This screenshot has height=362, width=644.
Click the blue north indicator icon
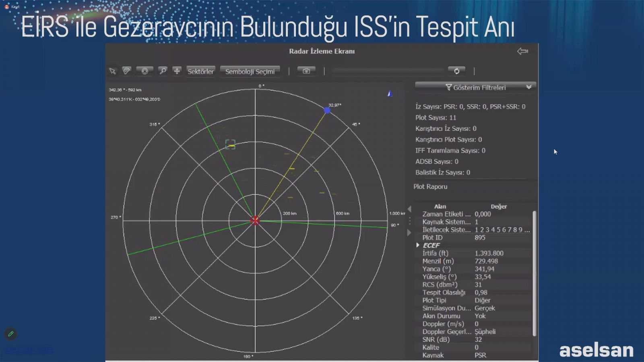pyautogui.click(x=390, y=94)
